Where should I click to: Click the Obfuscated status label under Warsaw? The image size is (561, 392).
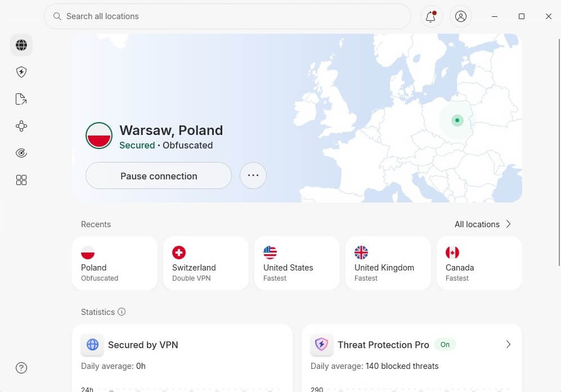tap(188, 146)
